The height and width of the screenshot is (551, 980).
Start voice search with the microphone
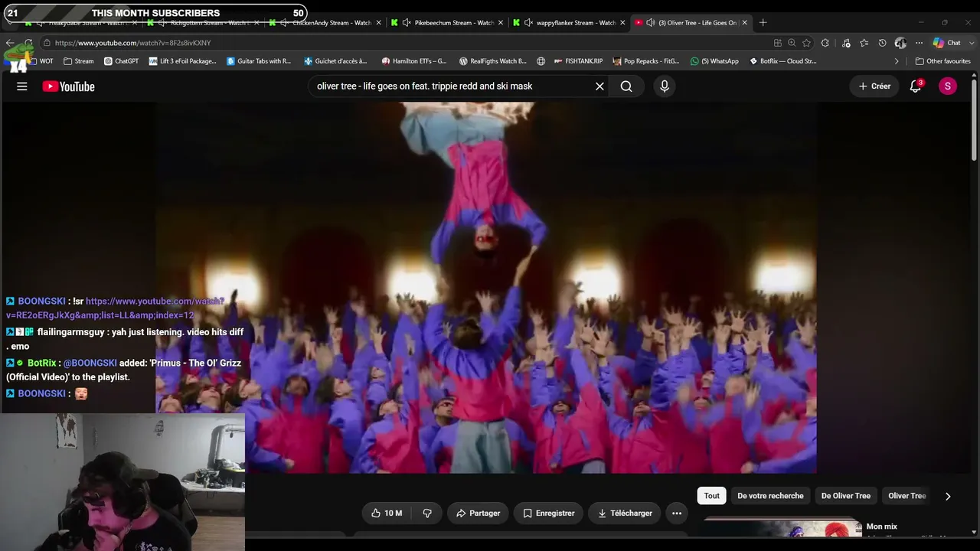tap(665, 86)
